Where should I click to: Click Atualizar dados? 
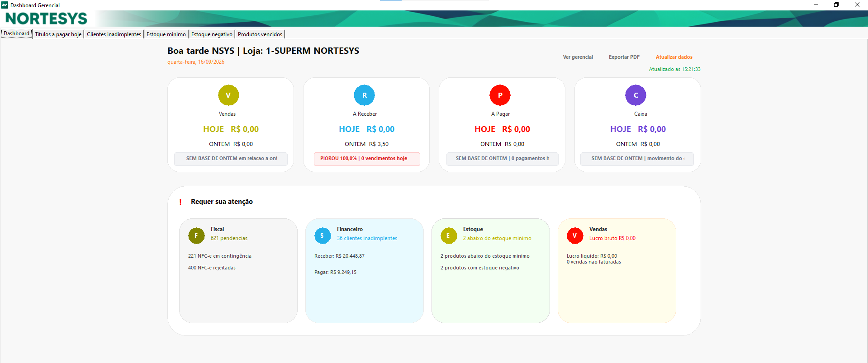click(x=674, y=57)
